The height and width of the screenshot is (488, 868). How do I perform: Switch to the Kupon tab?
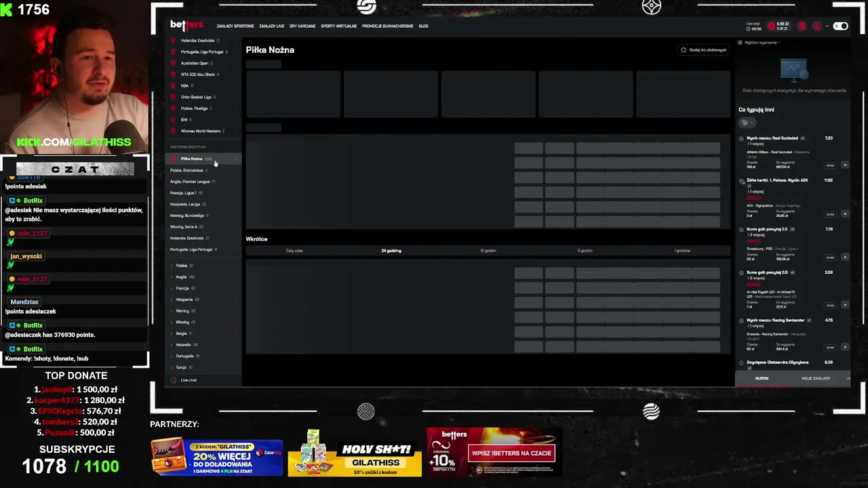(762, 378)
